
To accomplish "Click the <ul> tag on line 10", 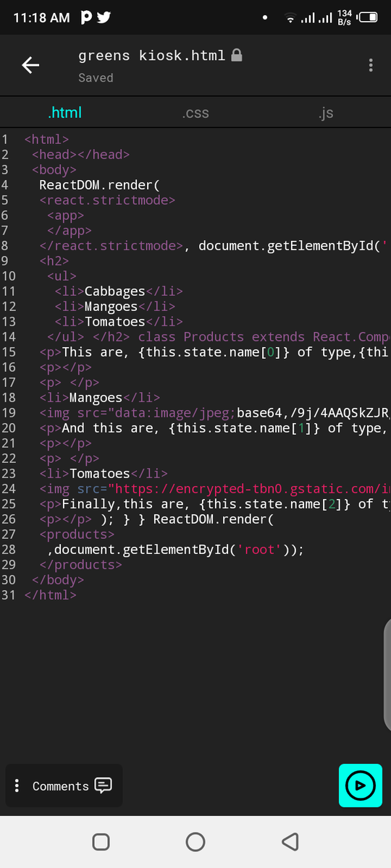I will (62, 276).
